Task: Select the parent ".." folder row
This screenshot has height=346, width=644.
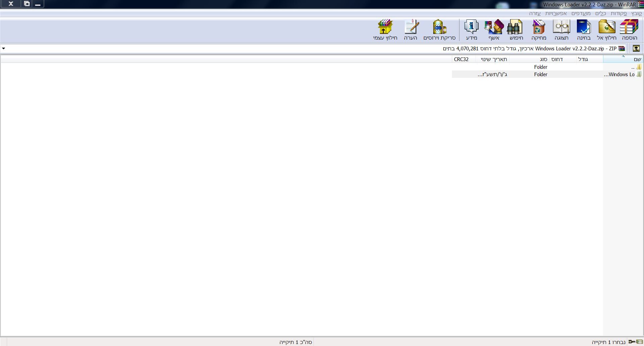Action: tap(547, 67)
